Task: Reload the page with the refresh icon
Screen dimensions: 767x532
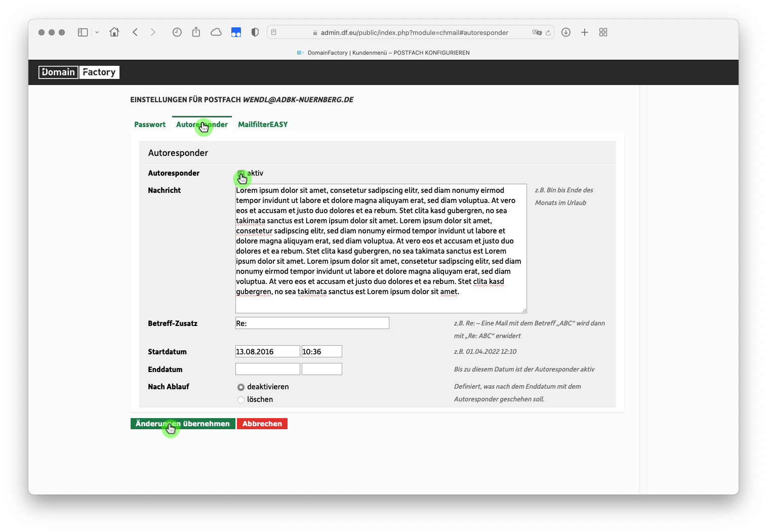Action: (548, 32)
